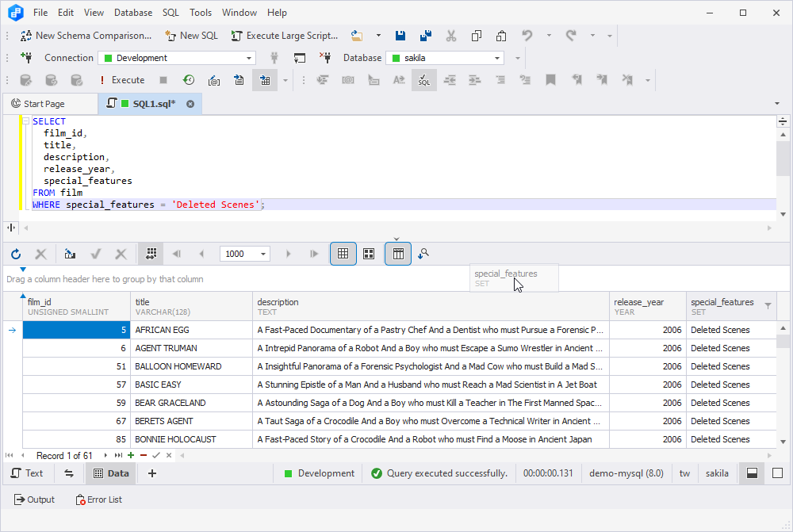Open New Schema Comparison
793x532 pixels.
tap(86, 36)
